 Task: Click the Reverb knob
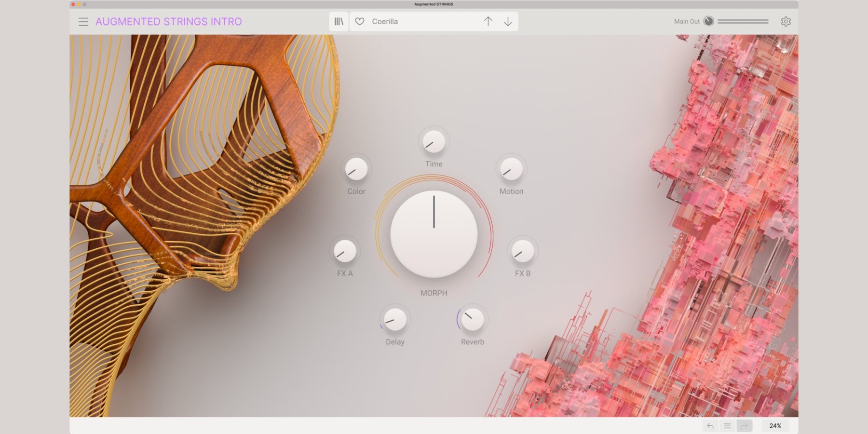point(473,319)
